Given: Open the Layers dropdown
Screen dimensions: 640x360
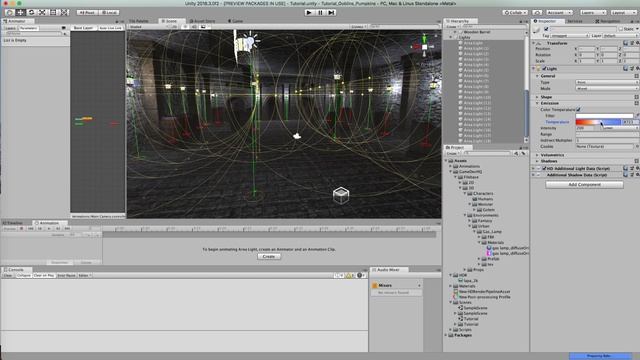Looking at the screenshot, I should [593, 13].
